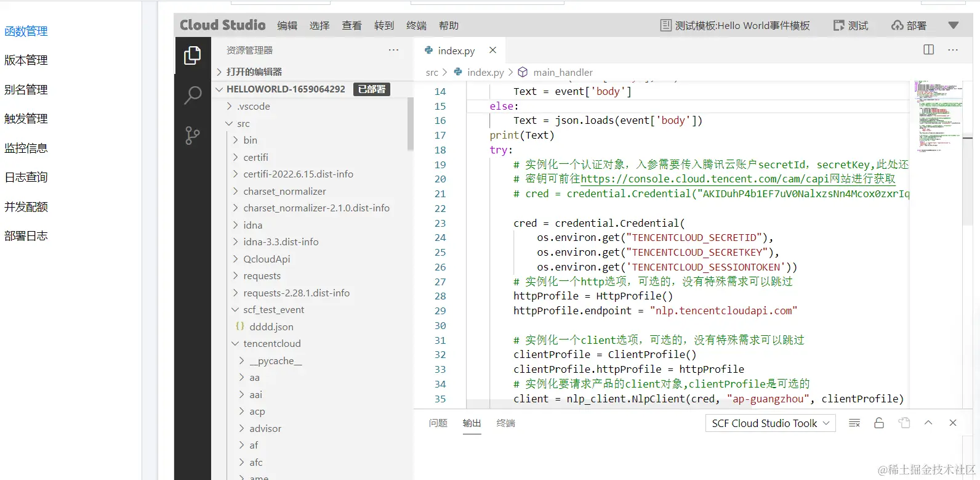Open the Explorer files icon in activity bar
This screenshot has width=980, height=480.
pos(193,55)
